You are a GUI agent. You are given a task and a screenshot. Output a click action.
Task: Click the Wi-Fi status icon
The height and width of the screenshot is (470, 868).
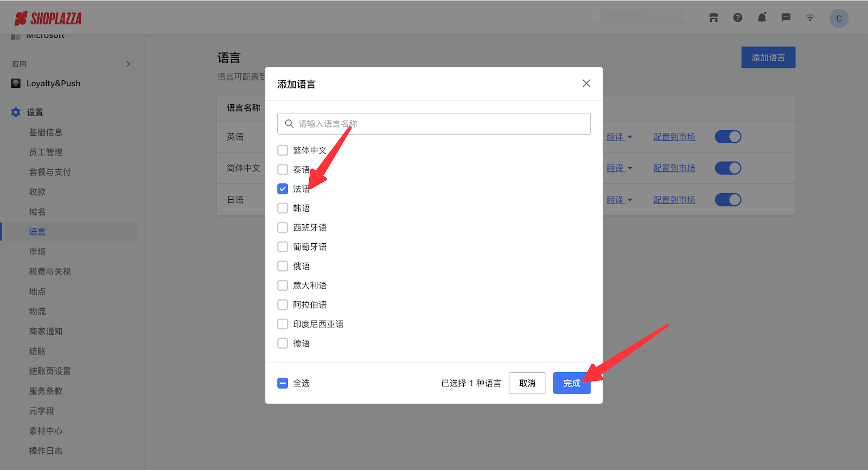click(810, 18)
